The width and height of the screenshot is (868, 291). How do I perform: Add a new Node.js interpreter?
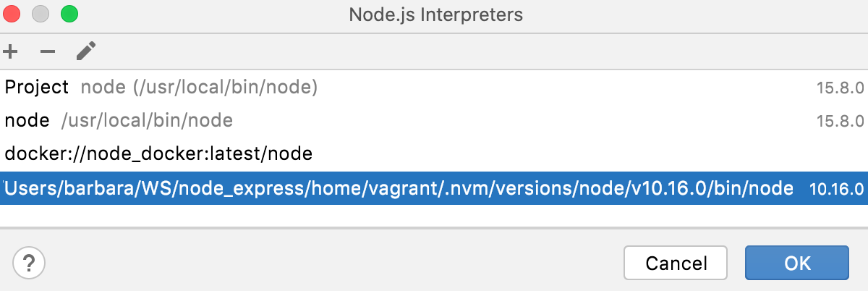[x=11, y=51]
